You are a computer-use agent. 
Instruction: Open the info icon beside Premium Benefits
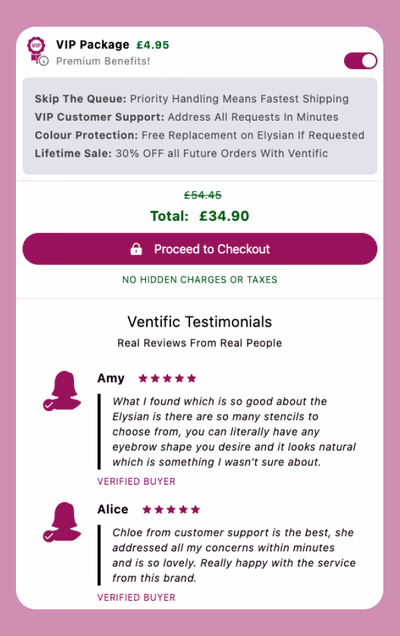(x=43, y=61)
